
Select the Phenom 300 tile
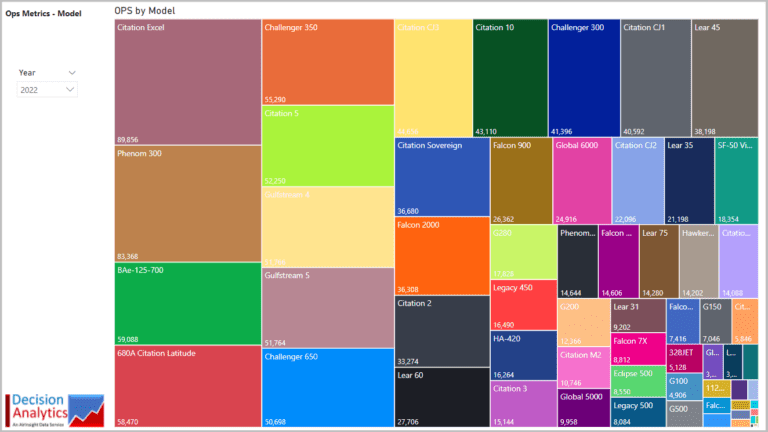point(188,204)
